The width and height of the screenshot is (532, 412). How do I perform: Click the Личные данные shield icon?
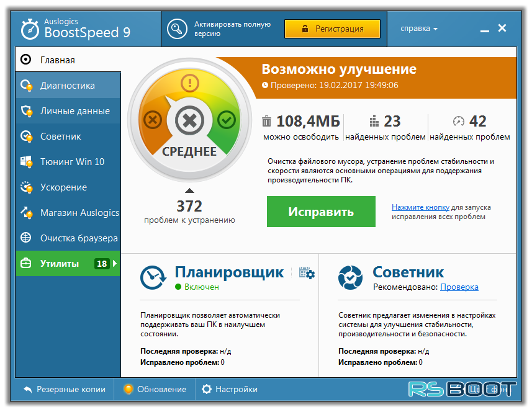pyautogui.click(x=27, y=111)
